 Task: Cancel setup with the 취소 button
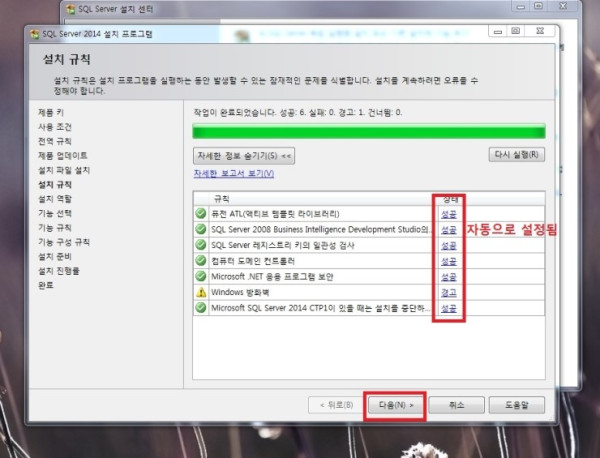[457, 405]
